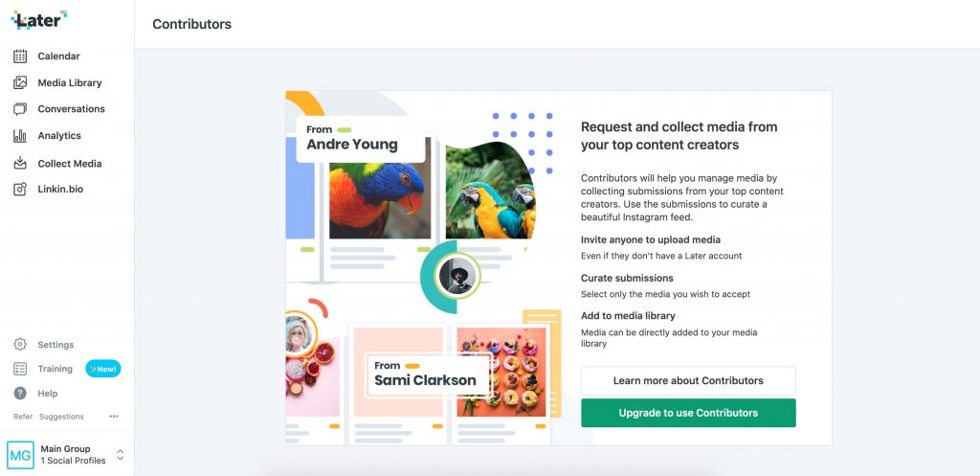Select the Analytics menu item
This screenshot has height=476, width=980.
click(59, 136)
